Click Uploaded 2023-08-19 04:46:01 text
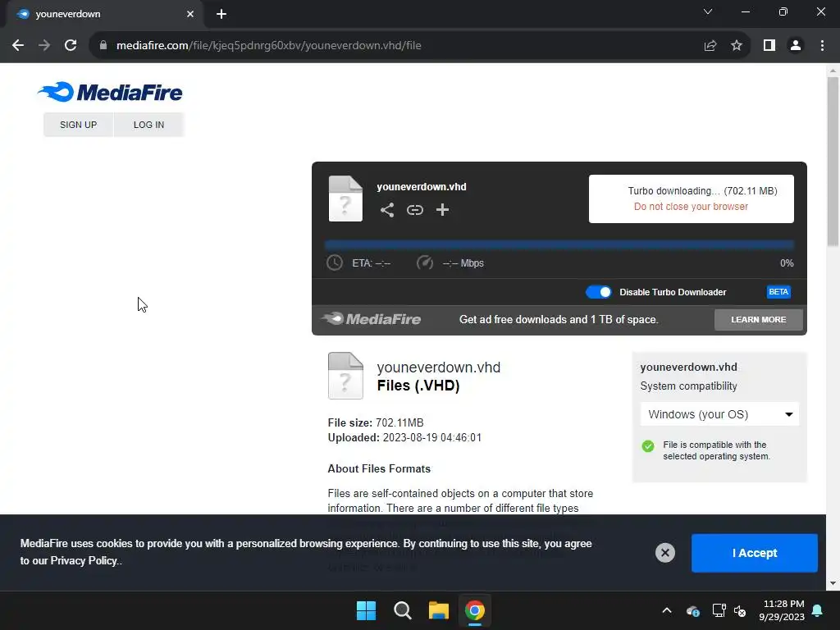 [x=404, y=438]
